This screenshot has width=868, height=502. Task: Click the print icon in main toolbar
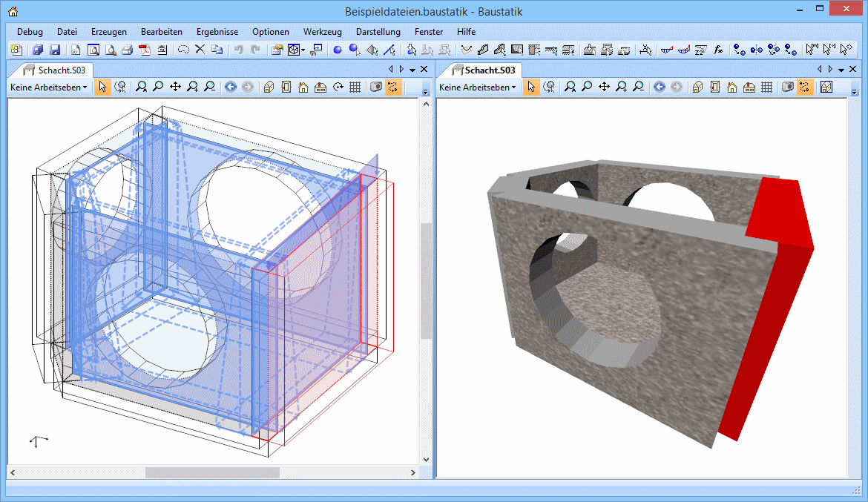tap(127, 50)
